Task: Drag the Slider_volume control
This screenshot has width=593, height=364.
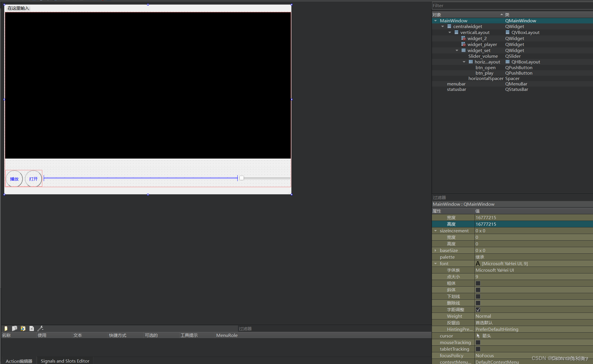Action: [241, 178]
